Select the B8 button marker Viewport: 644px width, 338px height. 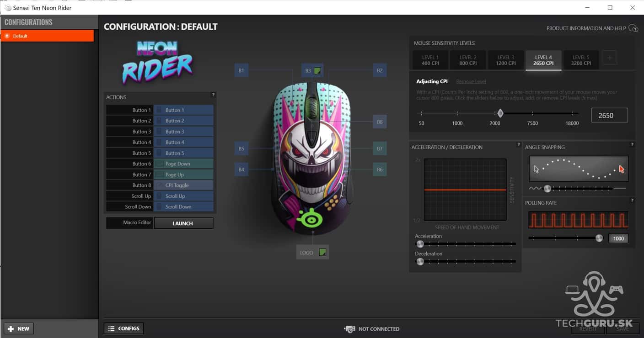[x=380, y=122]
